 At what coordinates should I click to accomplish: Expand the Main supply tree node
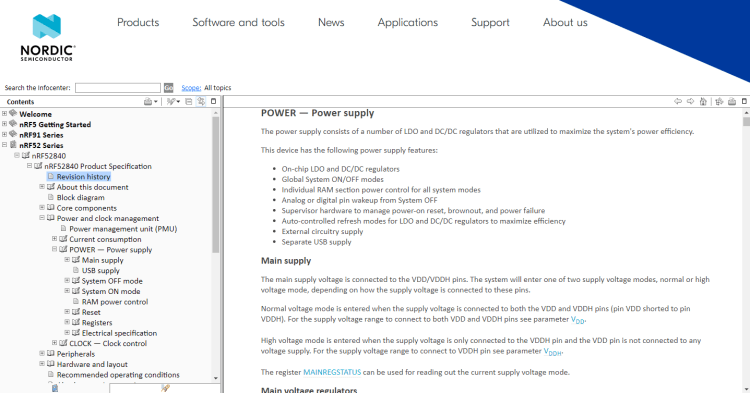(x=67, y=260)
